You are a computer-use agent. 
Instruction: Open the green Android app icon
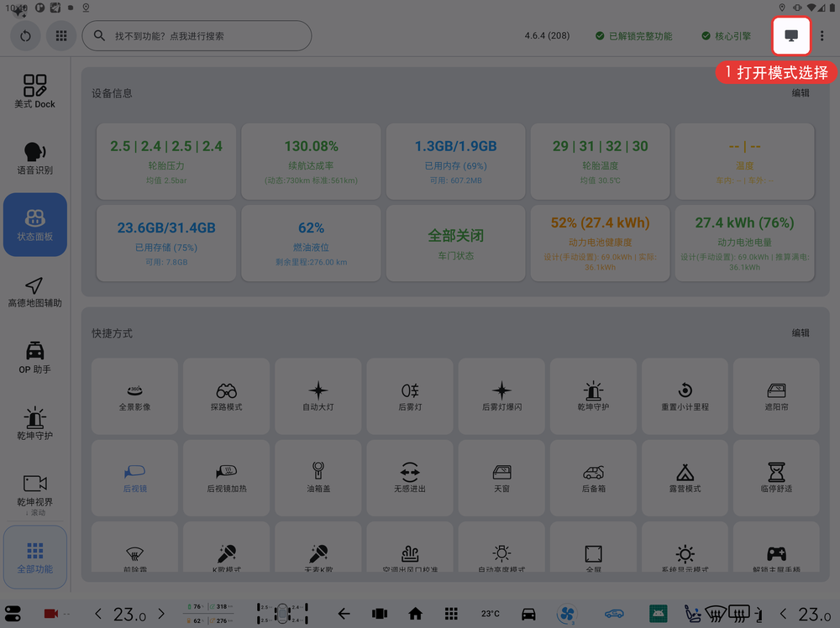click(x=659, y=614)
